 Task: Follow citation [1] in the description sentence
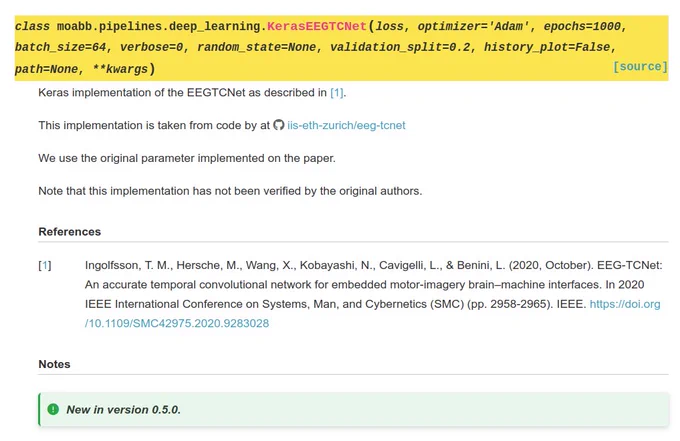click(x=337, y=92)
